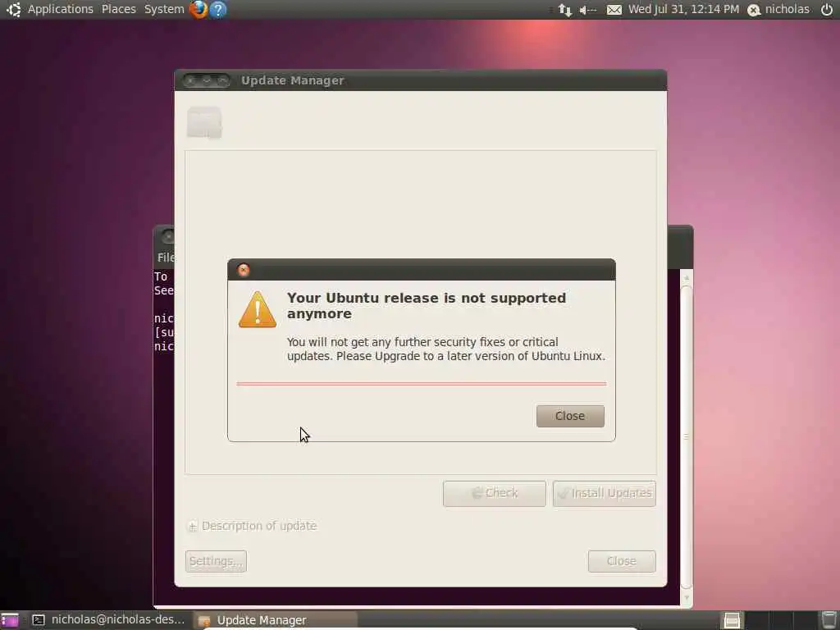Screen dimensions: 840x630
Task: Click the Check button in Update Manager
Action: pyautogui.click(x=494, y=493)
